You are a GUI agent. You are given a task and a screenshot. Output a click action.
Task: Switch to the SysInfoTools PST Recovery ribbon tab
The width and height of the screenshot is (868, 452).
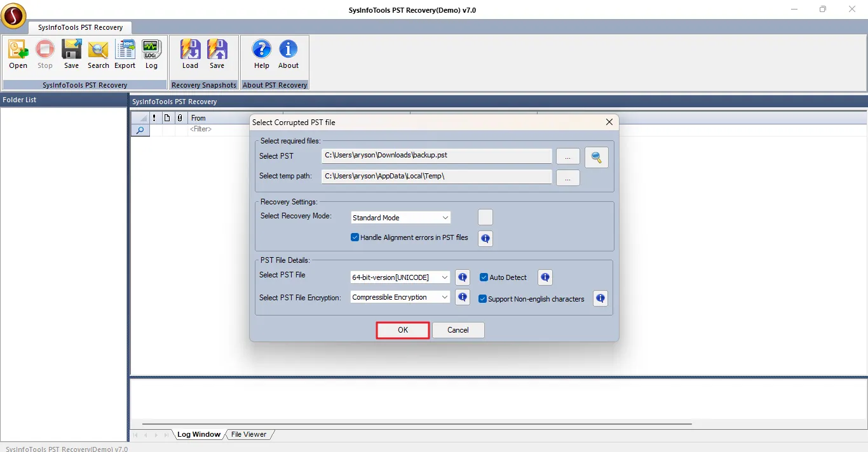coord(80,27)
